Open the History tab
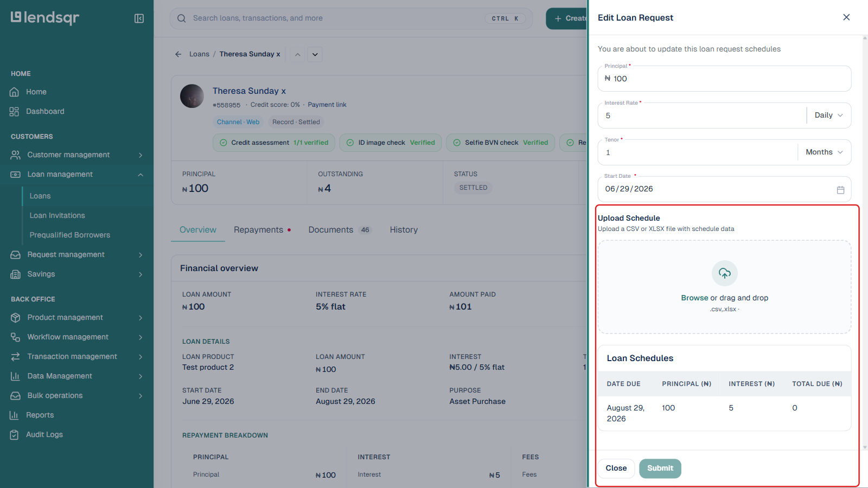The width and height of the screenshot is (868, 488). point(404,230)
